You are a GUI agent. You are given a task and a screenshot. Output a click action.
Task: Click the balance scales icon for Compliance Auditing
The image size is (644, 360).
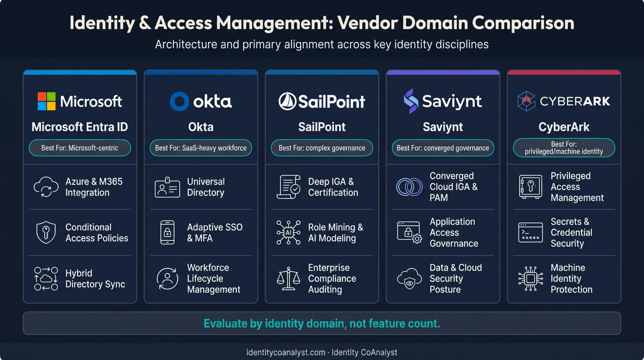click(x=288, y=279)
